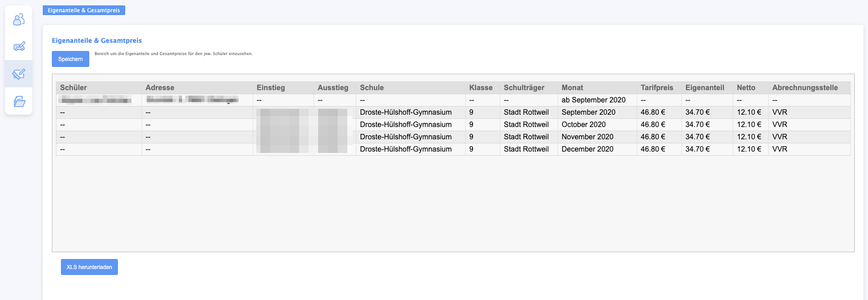The width and height of the screenshot is (868, 300).
Task: Sort by the Monat column header
Action: 572,87
